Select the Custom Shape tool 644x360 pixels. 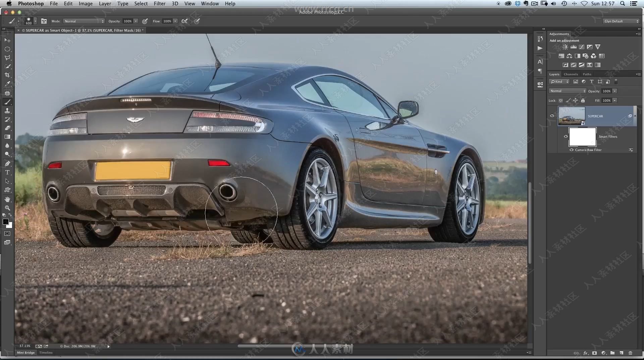tap(7, 190)
